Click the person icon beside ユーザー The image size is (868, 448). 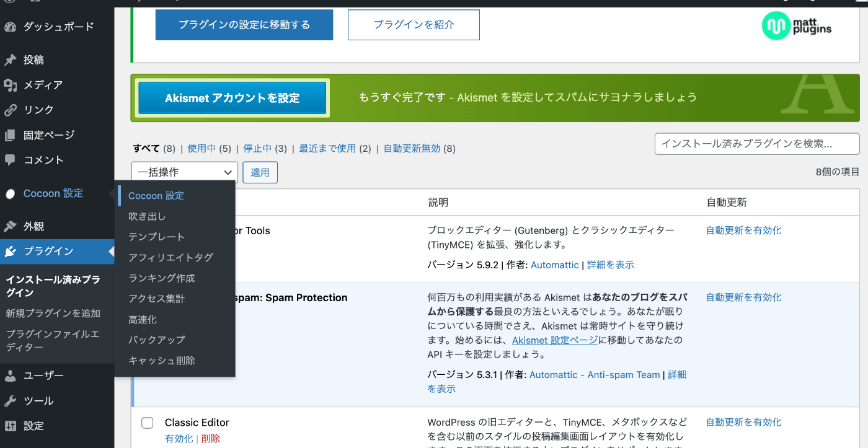[x=10, y=376]
